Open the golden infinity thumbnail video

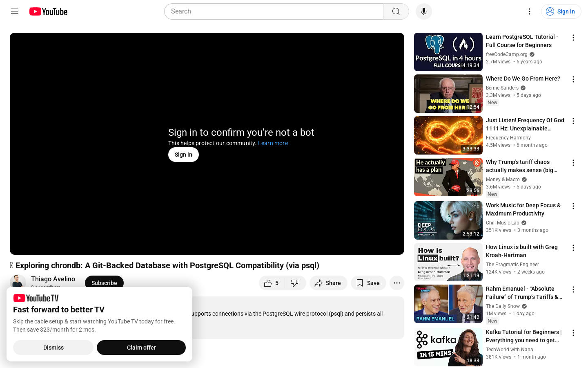click(448, 135)
